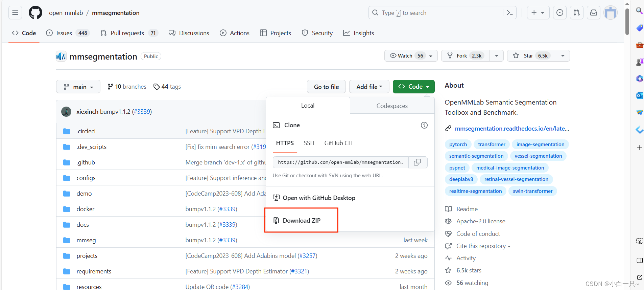
Task: Star the repository
Action: coord(531,56)
